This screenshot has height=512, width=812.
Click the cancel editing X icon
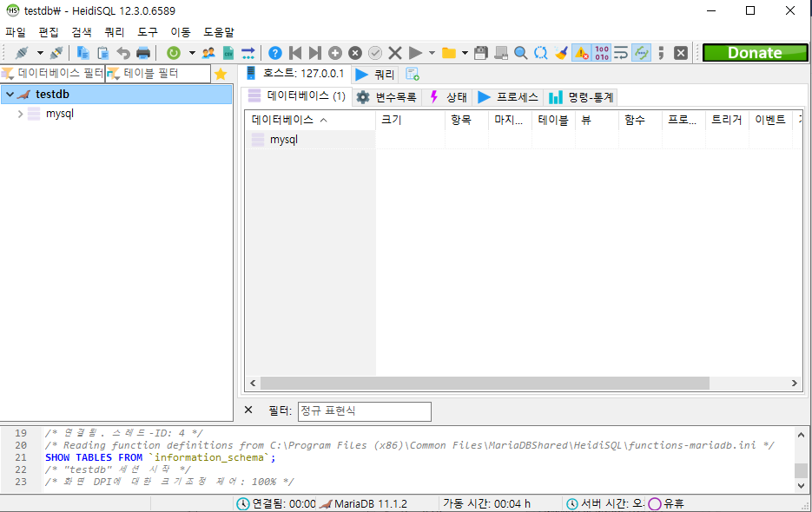(395, 53)
